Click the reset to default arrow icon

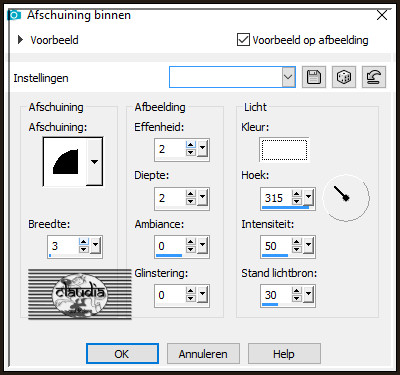(x=374, y=77)
